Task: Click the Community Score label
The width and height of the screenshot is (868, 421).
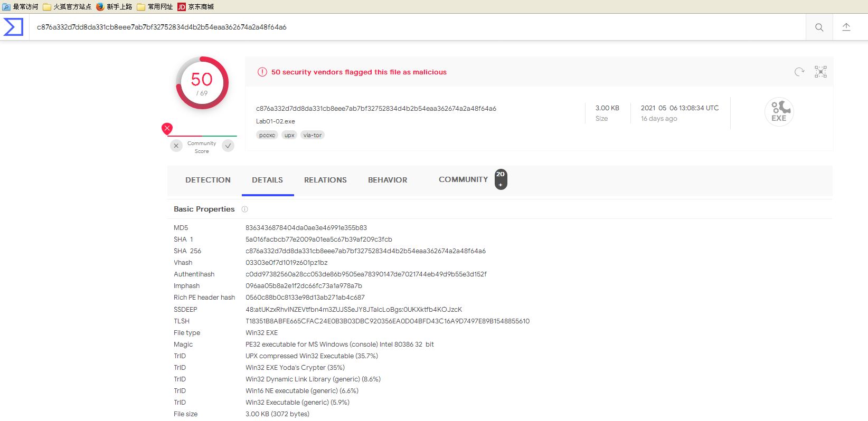Action: (202, 147)
